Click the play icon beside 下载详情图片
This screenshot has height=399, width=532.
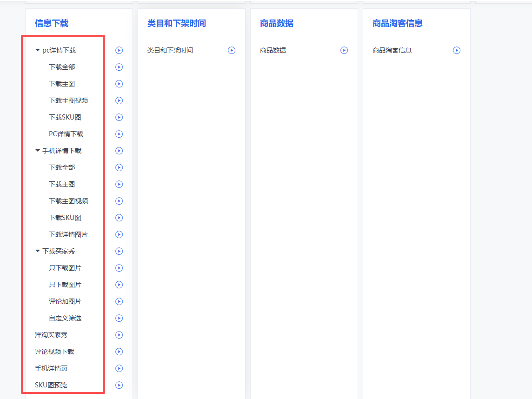(119, 234)
